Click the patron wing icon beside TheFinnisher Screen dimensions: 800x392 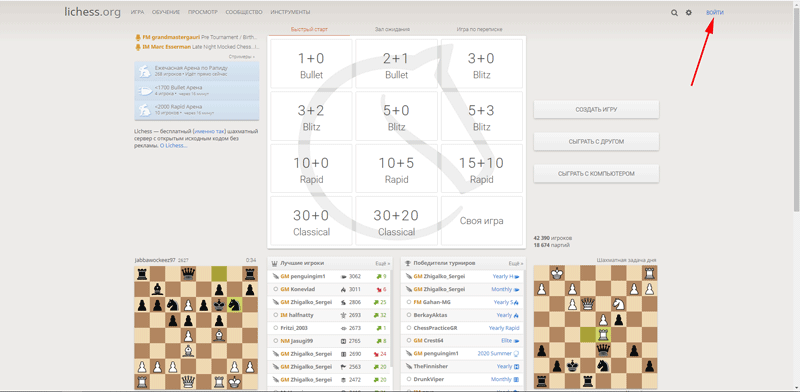408,366
